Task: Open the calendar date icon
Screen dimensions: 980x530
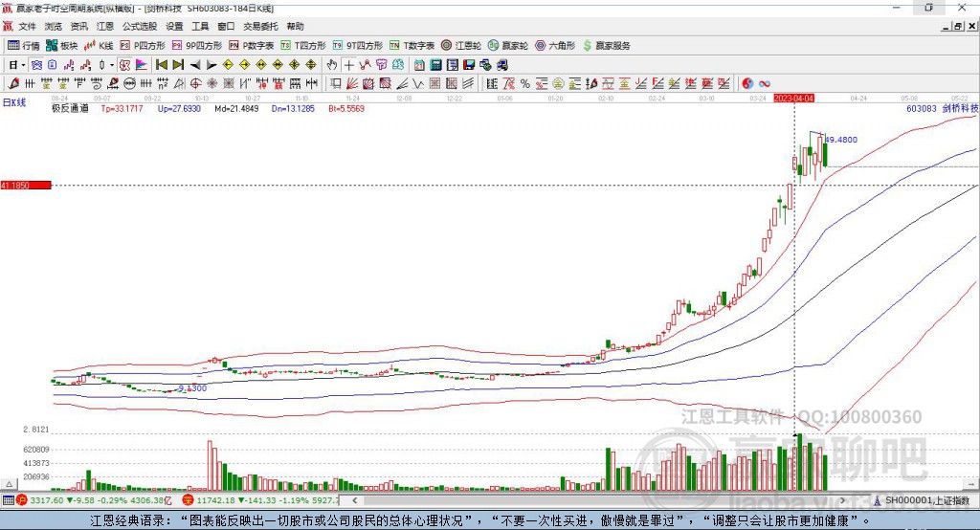Action: click(419, 65)
